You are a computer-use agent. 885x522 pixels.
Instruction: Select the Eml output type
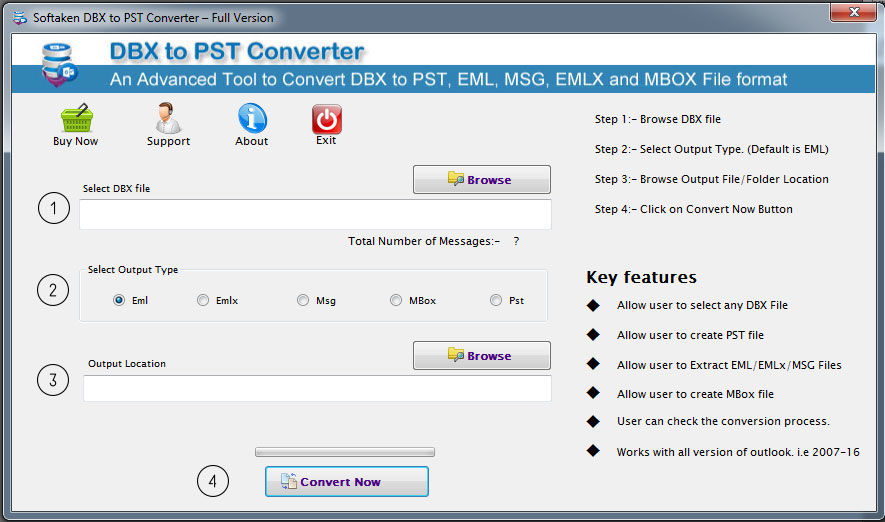119,300
